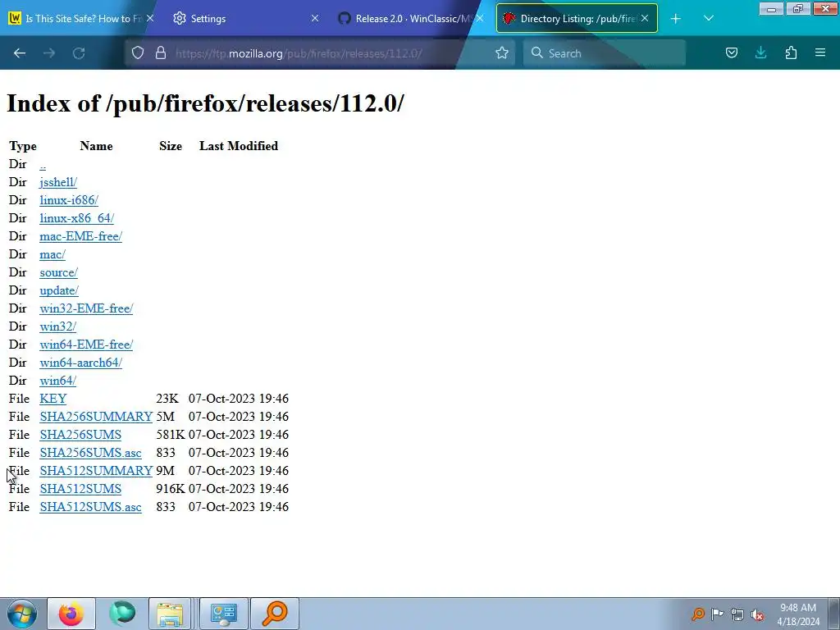
Task: Open the Windows Start menu
Action: [x=22, y=614]
